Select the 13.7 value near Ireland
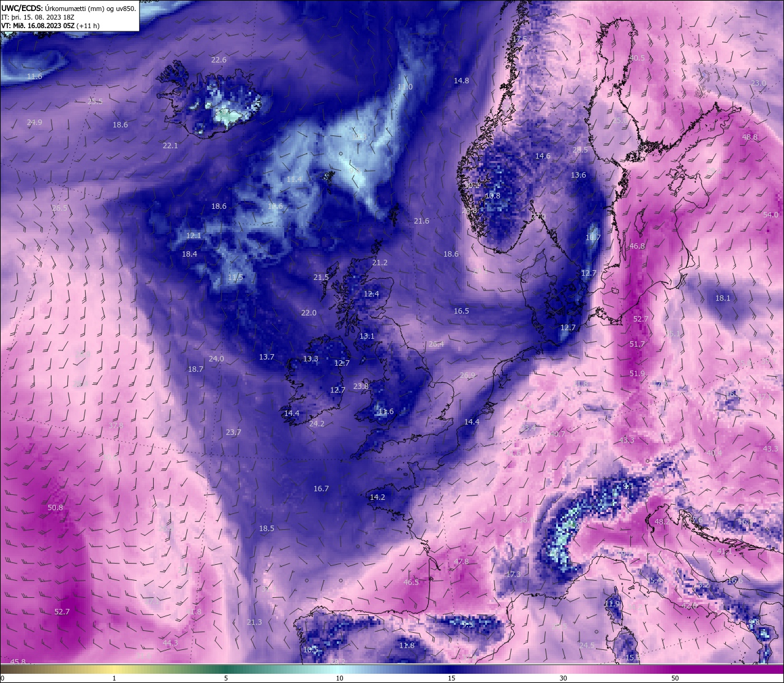The height and width of the screenshot is (683, 784). (266, 357)
